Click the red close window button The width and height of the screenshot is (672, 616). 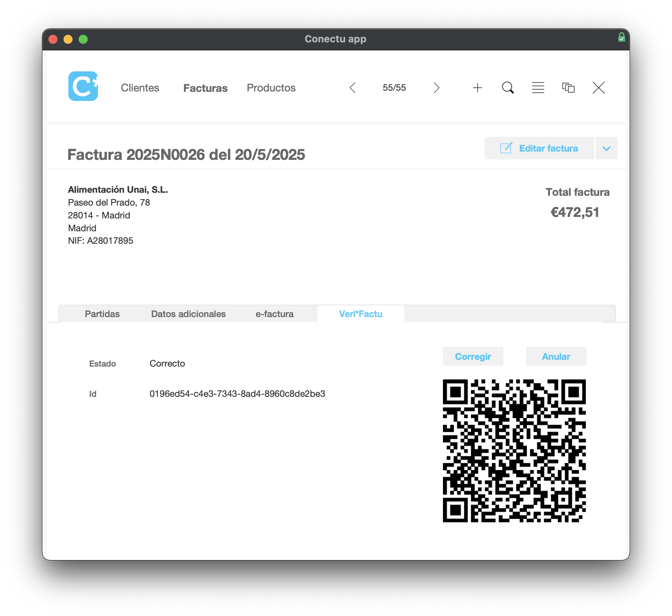point(53,39)
